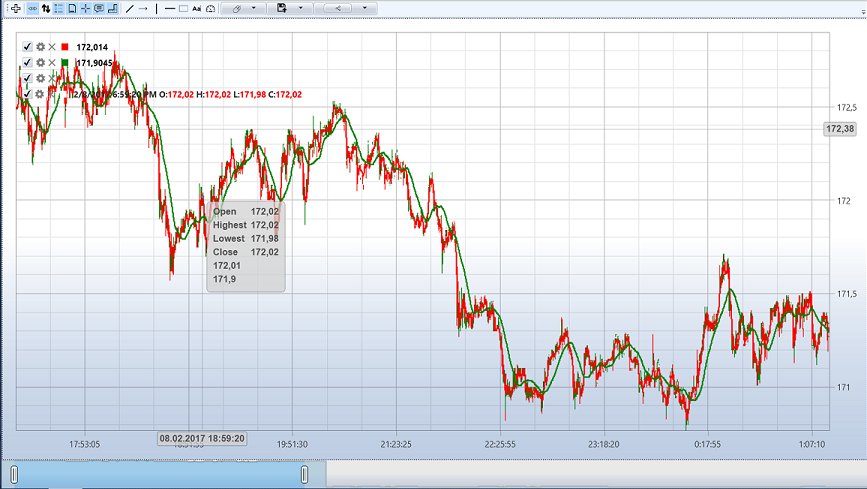Click the 171 price axis label
This screenshot has width=867, height=489.
pos(844,387)
